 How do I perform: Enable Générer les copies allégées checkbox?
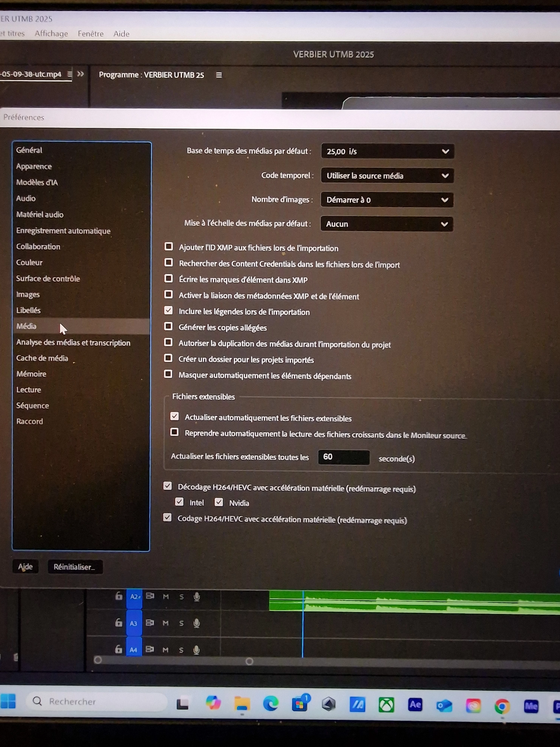(x=168, y=326)
